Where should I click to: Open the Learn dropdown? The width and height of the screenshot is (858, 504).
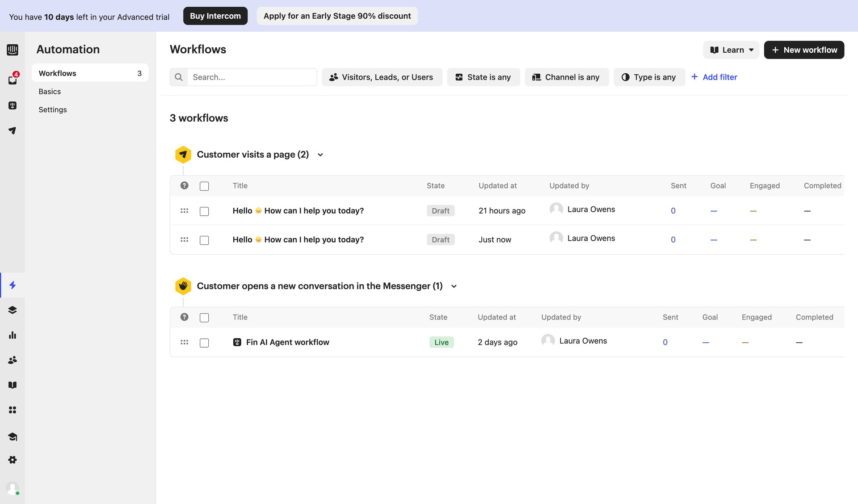point(731,50)
